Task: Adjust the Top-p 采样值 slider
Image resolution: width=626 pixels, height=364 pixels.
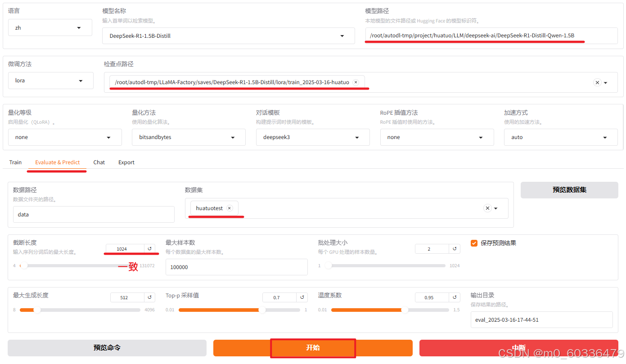Action: pos(239,310)
